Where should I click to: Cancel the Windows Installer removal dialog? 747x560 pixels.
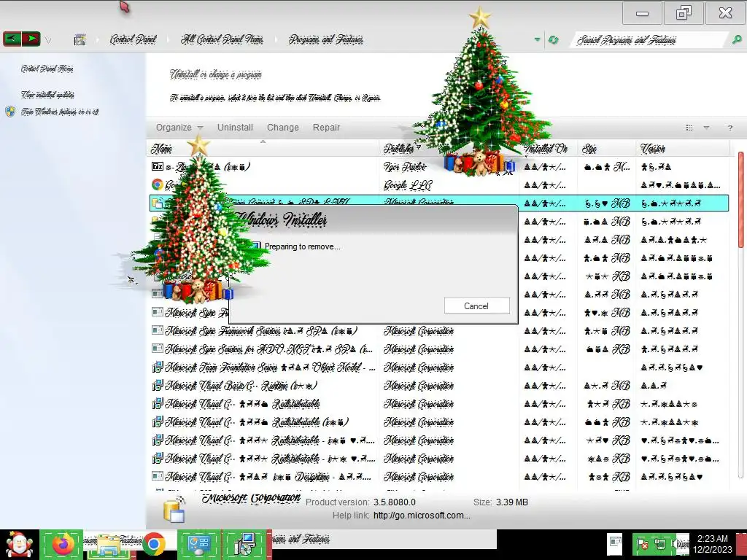[476, 306]
